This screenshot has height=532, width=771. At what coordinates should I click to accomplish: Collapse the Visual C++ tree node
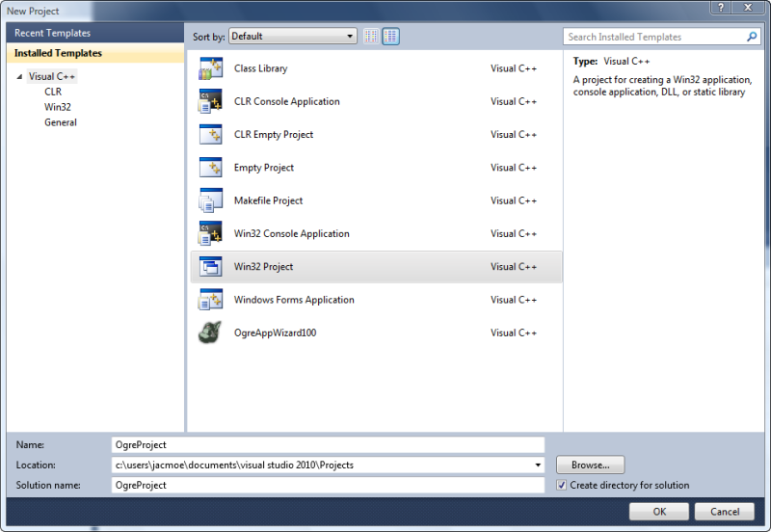point(19,77)
